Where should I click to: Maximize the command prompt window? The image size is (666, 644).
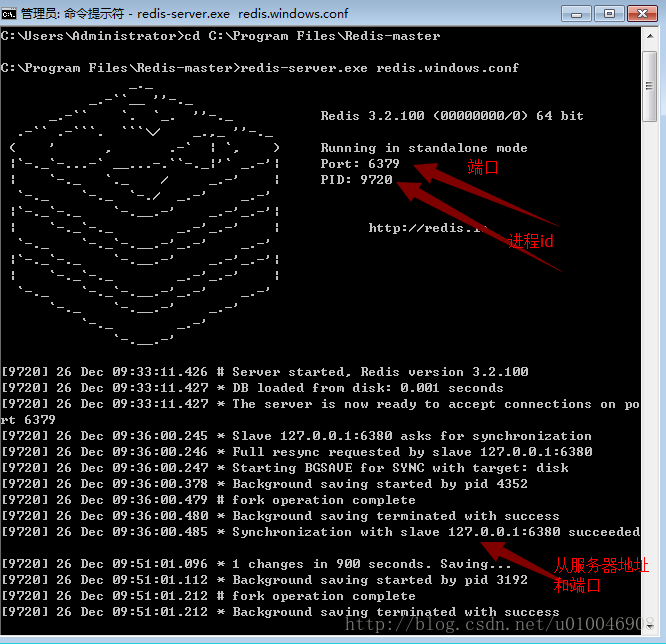609,14
